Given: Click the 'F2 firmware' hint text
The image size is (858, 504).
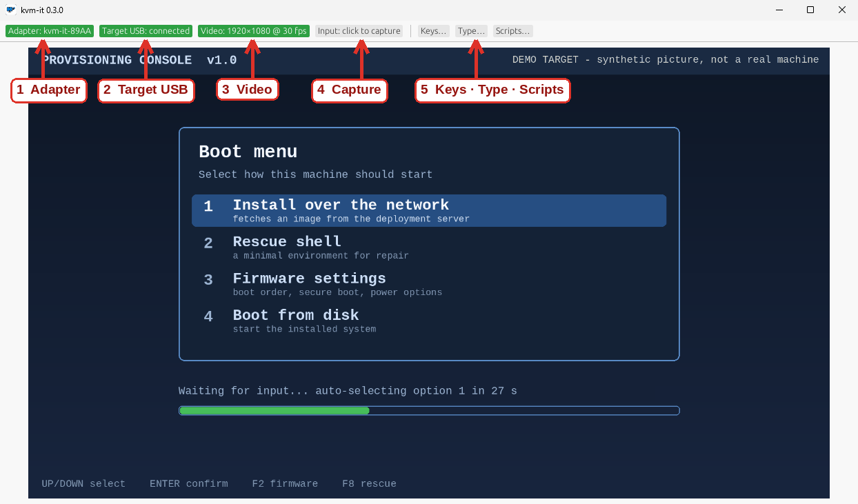Looking at the screenshot, I should pos(285,484).
